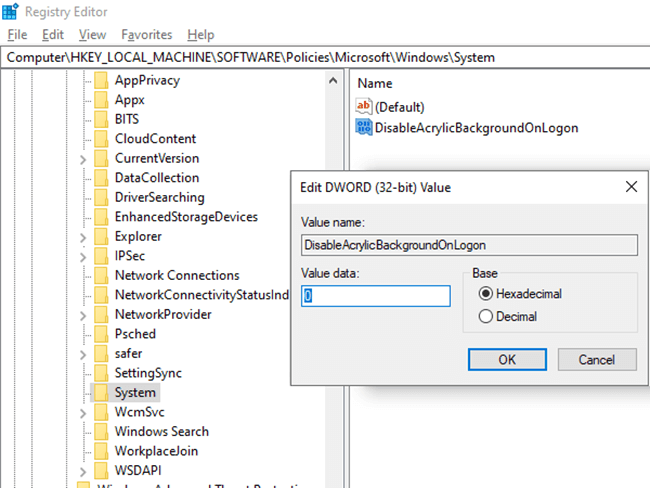
Task: Select the AppPrivacy key label
Action: tap(147, 80)
